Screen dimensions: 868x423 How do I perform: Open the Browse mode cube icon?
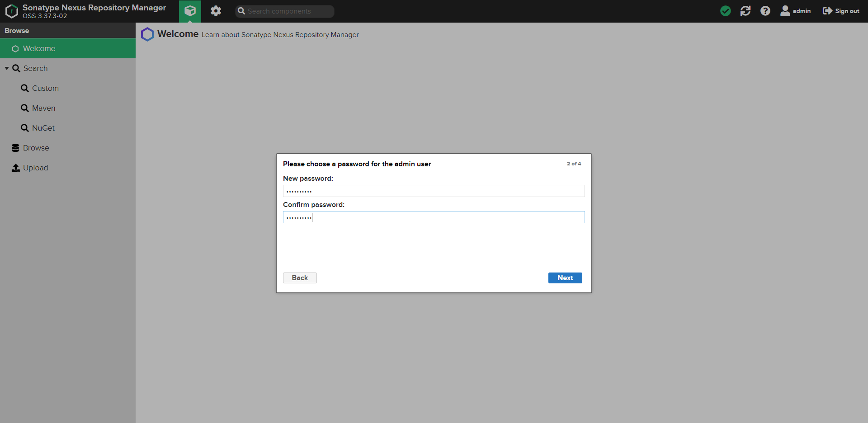click(190, 11)
